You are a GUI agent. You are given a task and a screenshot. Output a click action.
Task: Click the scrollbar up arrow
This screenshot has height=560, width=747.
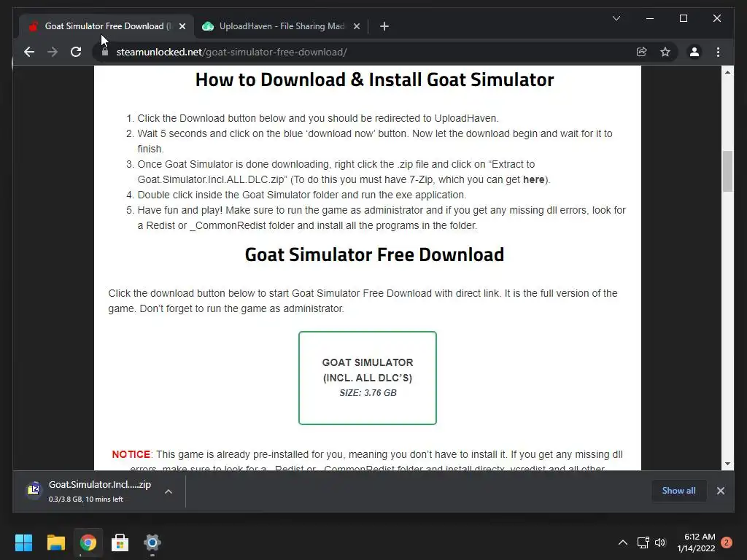(727, 72)
